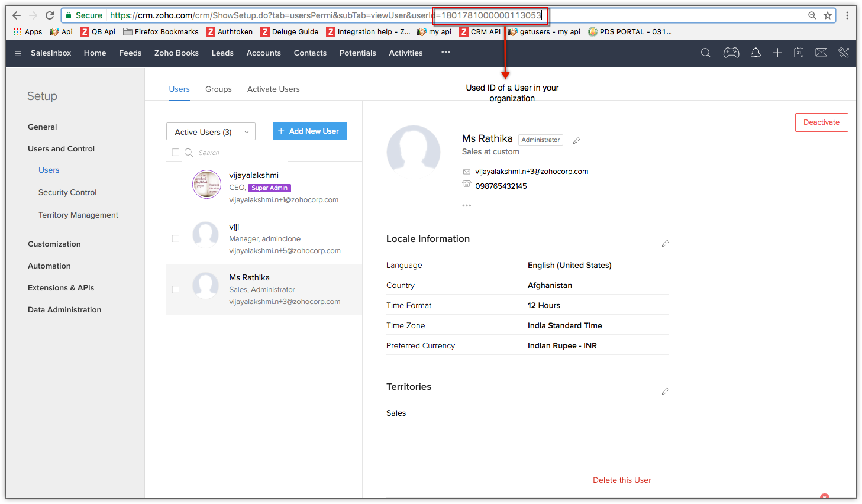Open Users and Control in the Setup sidebar
This screenshot has width=862, height=504.
tap(61, 148)
